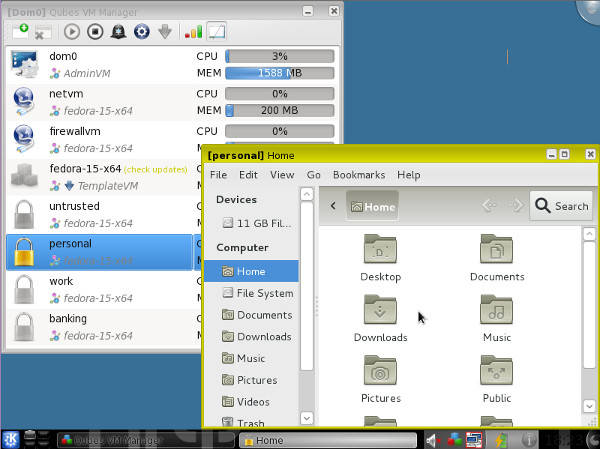Image resolution: width=600 pixels, height=449 pixels.
Task: Click sidebar scrollbar up arrow
Action: tap(307, 194)
